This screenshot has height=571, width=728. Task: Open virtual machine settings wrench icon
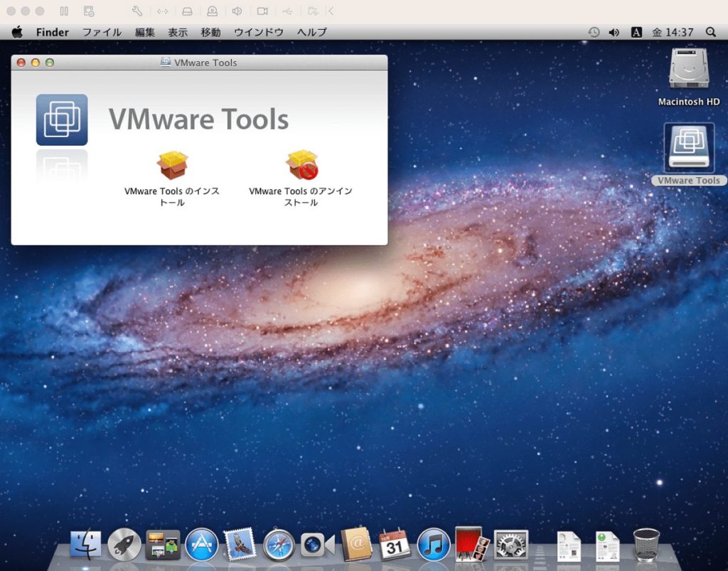tap(137, 11)
